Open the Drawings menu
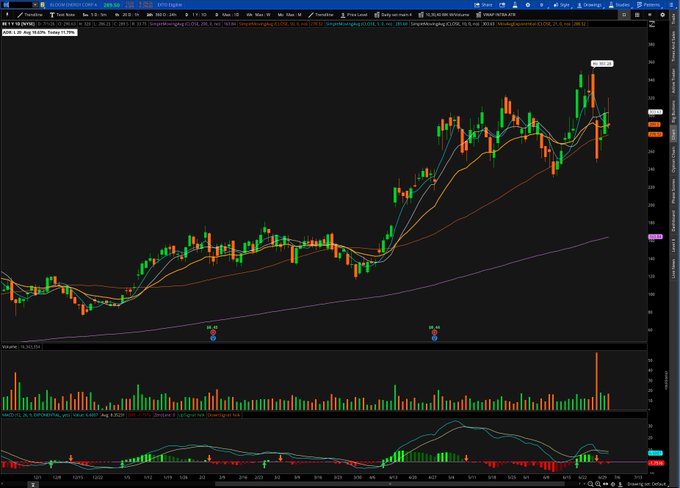The width and height of the screenshot is (680, 488). [589, 5]
